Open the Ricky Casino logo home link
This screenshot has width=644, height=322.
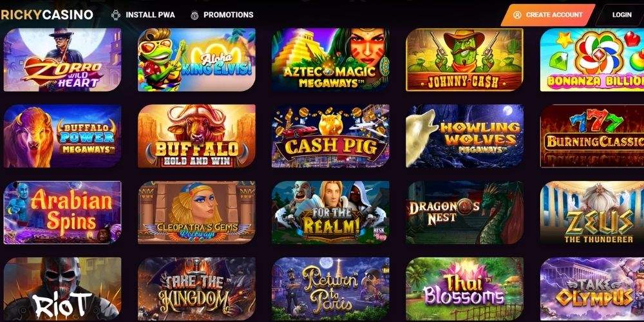pyautogui.click(x=47, y=15)
